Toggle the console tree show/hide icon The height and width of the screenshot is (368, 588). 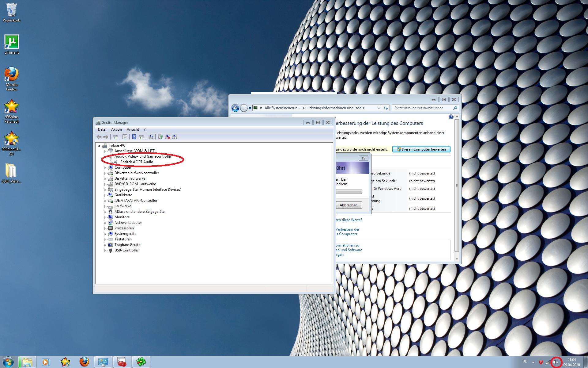click(115, 137)
